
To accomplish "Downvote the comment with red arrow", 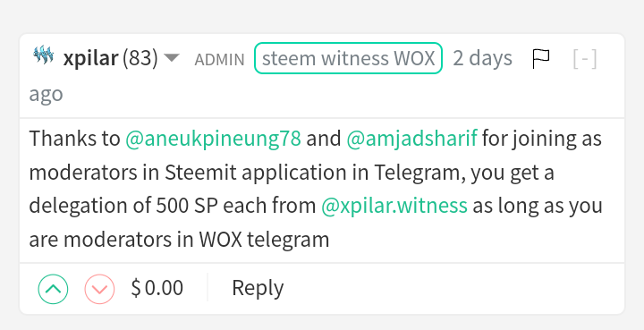I will coord(99,289).
